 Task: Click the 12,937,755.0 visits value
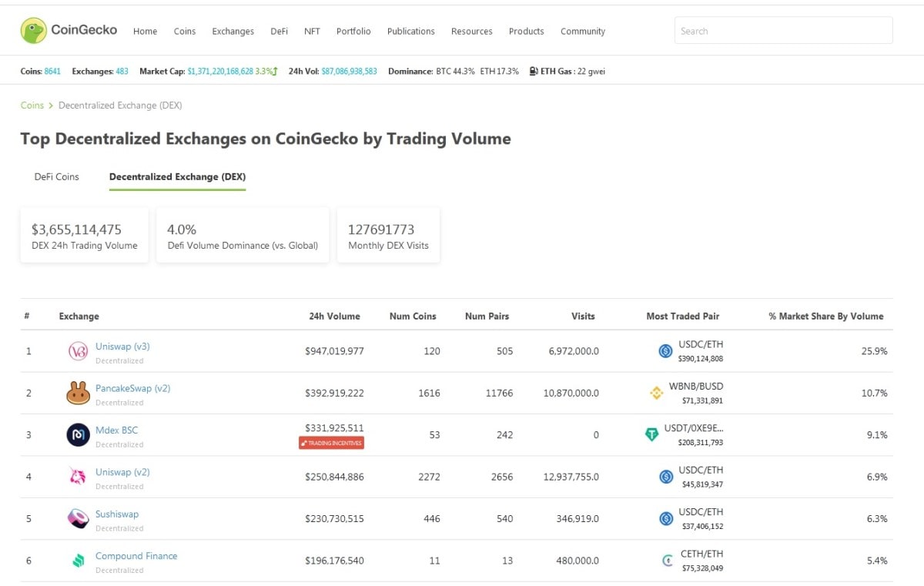click(x=571, y=477)
